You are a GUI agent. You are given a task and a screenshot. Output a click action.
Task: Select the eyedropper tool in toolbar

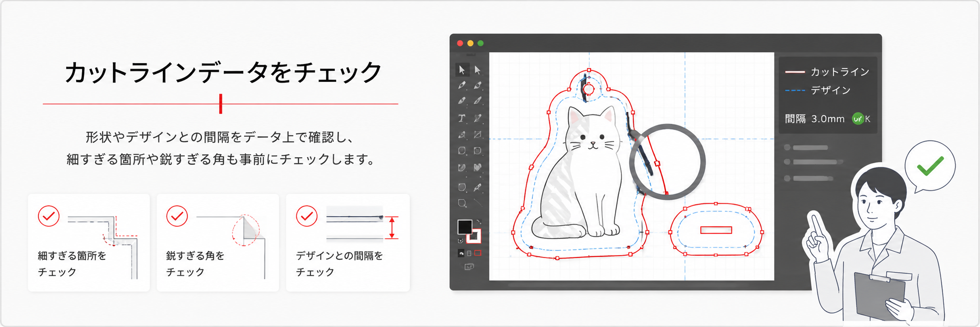coord(477,187)
